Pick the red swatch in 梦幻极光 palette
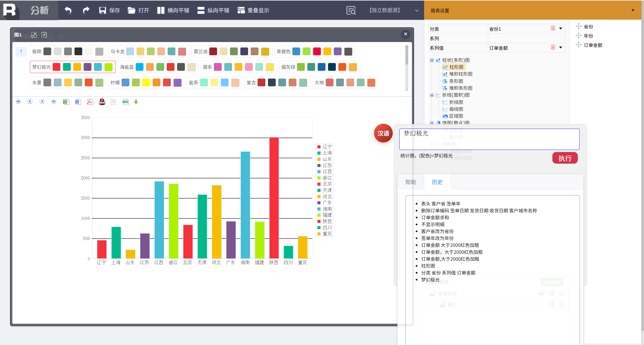This screenshot has height=345, width=644. click(57, 67)
